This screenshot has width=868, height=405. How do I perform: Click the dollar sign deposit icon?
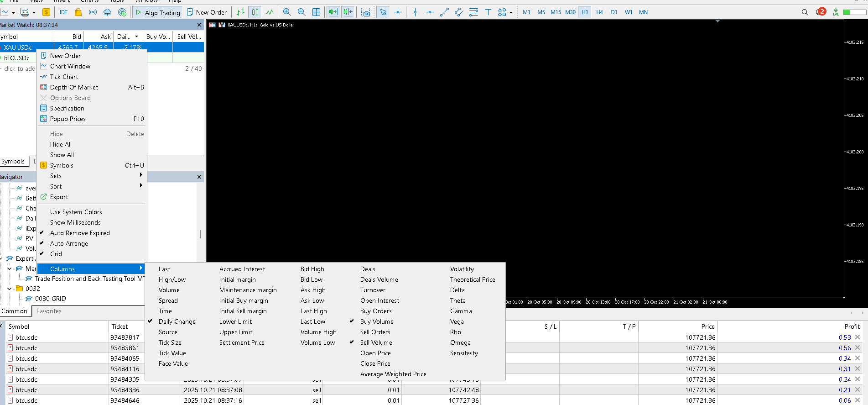[46, 12]
